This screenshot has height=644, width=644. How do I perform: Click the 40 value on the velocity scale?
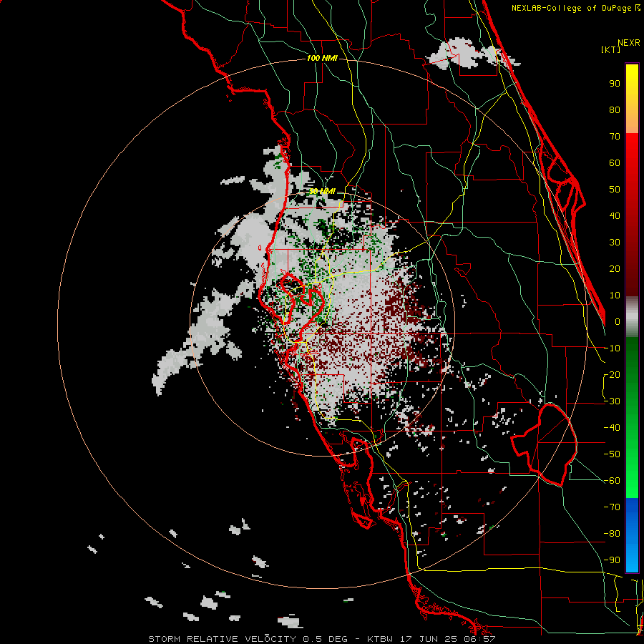pyautogui.click(x=615, y=216)
